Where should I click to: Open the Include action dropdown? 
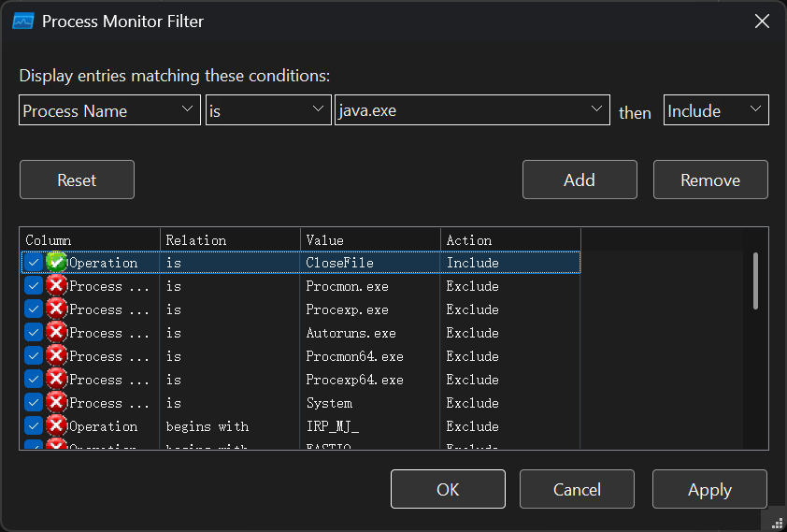pyautogui.click(x=715, y=110)
